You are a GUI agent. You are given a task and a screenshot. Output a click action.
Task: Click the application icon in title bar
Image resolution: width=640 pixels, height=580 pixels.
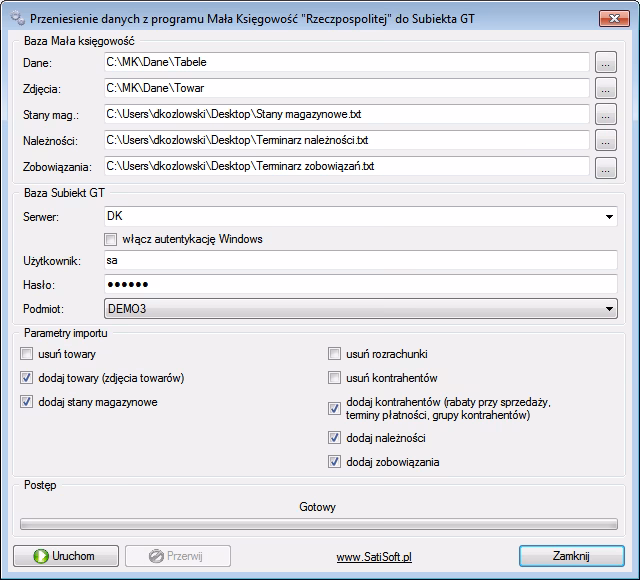tap(15, 17)
